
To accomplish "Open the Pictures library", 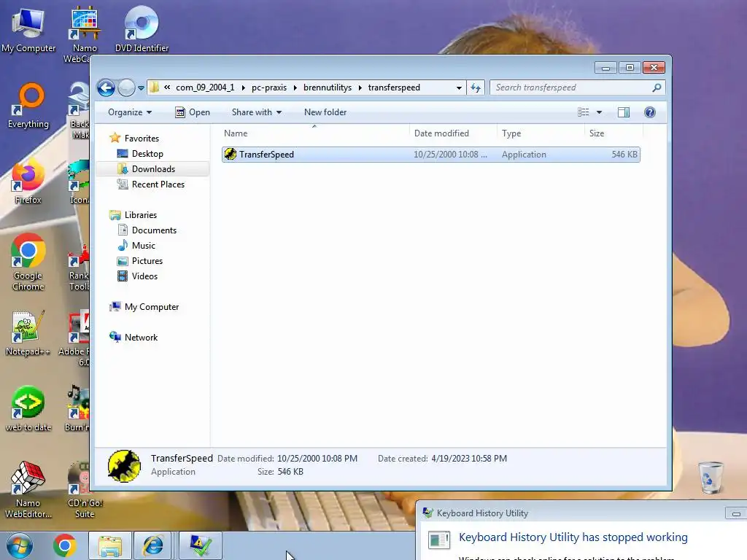I will 147,261.
